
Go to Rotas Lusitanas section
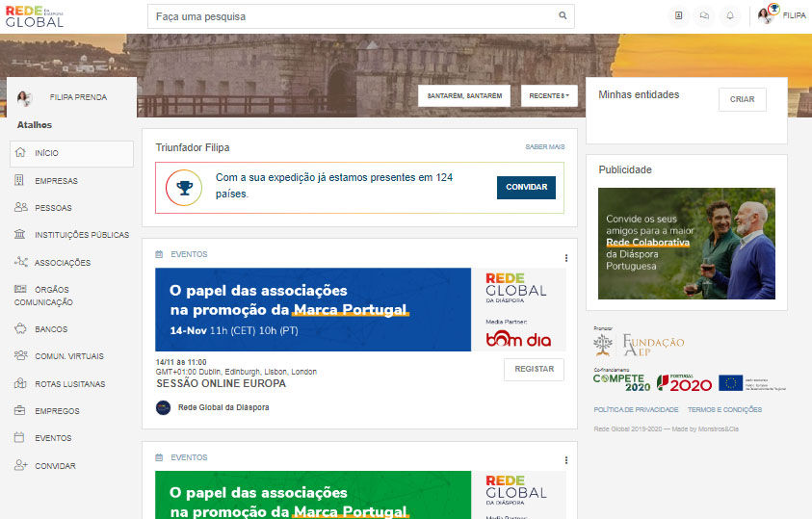pyautogui.click(x=71, y=384)
